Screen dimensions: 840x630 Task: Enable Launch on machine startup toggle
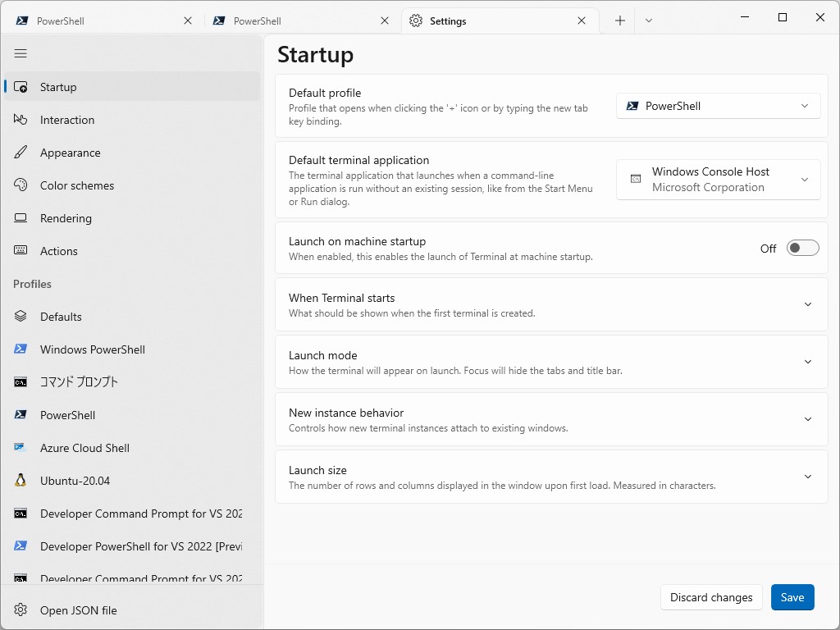pos(802,249)
